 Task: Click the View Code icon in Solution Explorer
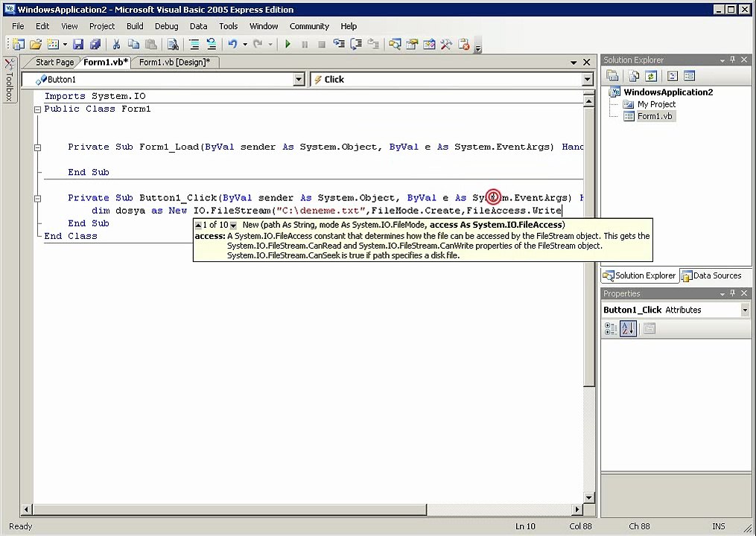673,76
